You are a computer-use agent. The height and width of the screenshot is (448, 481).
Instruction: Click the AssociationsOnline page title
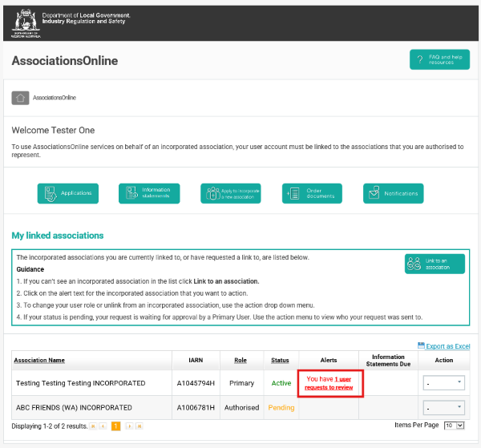pyautogui.click(x=65, y=61)
